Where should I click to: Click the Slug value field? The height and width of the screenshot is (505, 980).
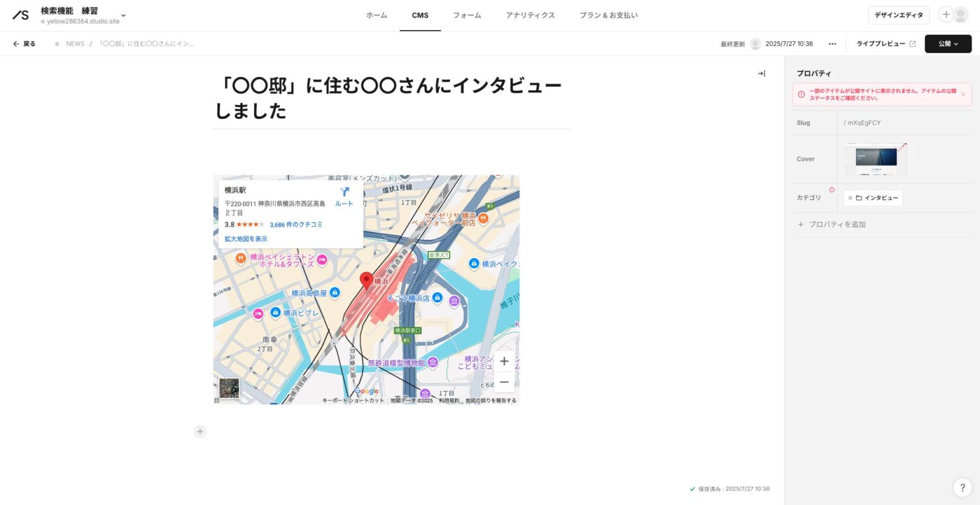click(862, 123)
